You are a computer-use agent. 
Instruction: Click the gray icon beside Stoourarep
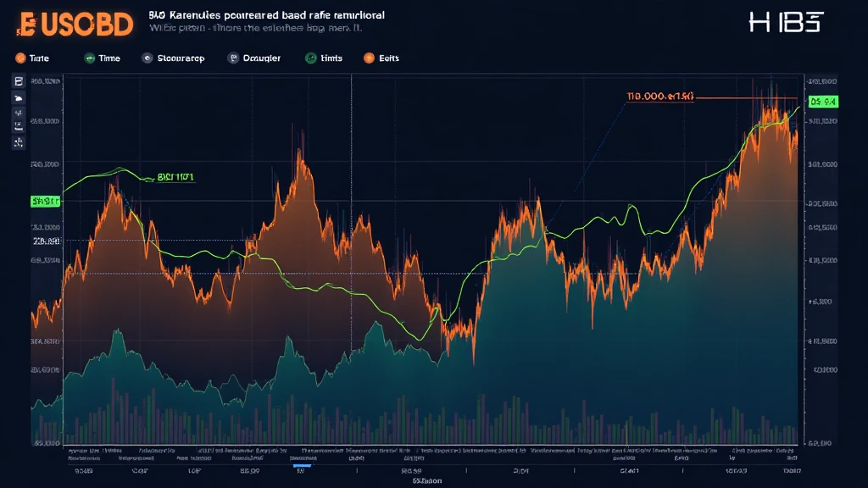(148, 58)
